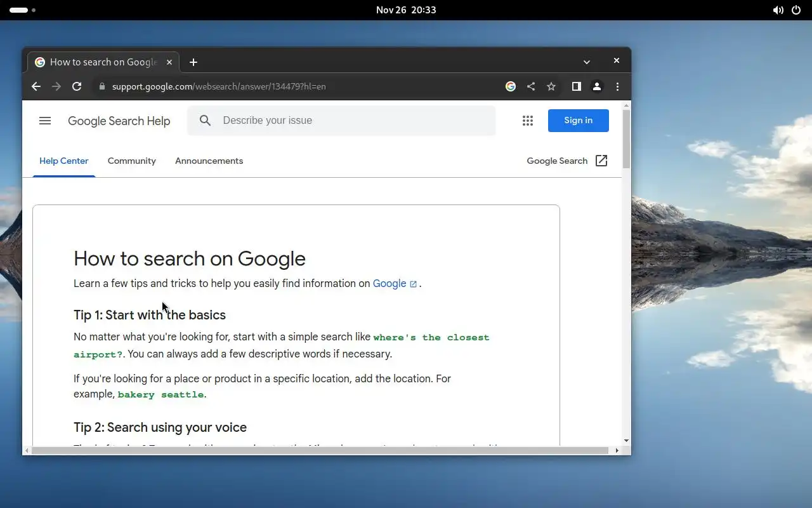Open the Chrome three-dot menu

tap(617, 86)
